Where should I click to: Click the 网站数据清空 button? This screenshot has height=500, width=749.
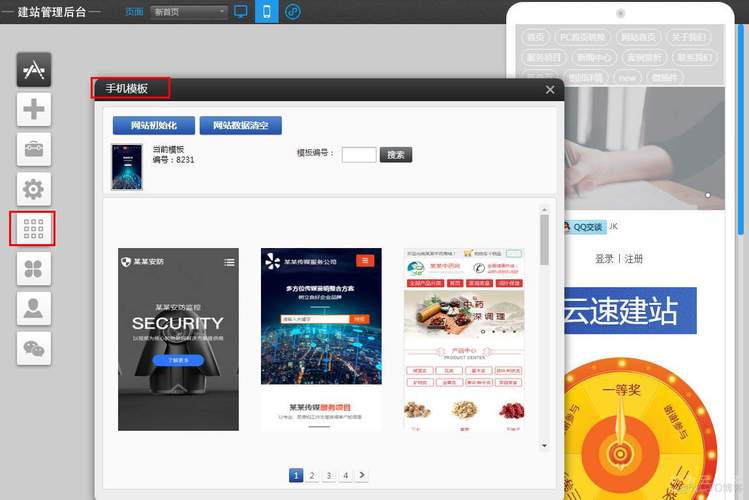click(x=240, y=125)
